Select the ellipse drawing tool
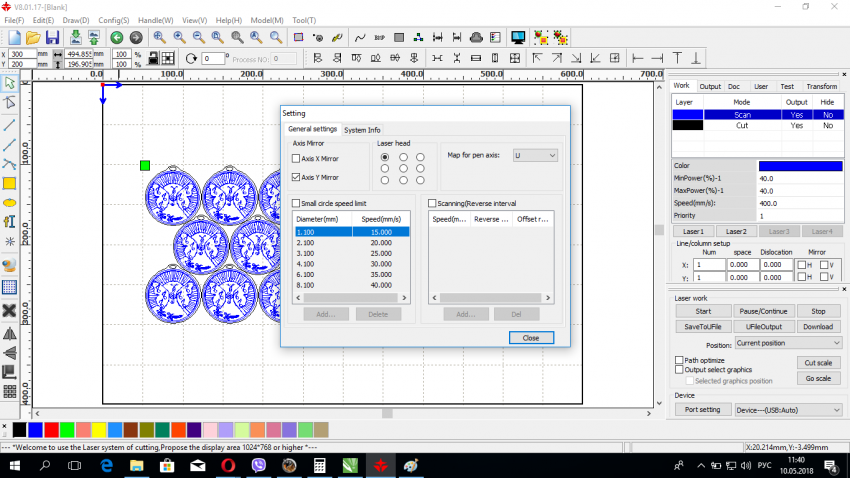Viewport: 850px width, 478px height. [x=9, y=202]
